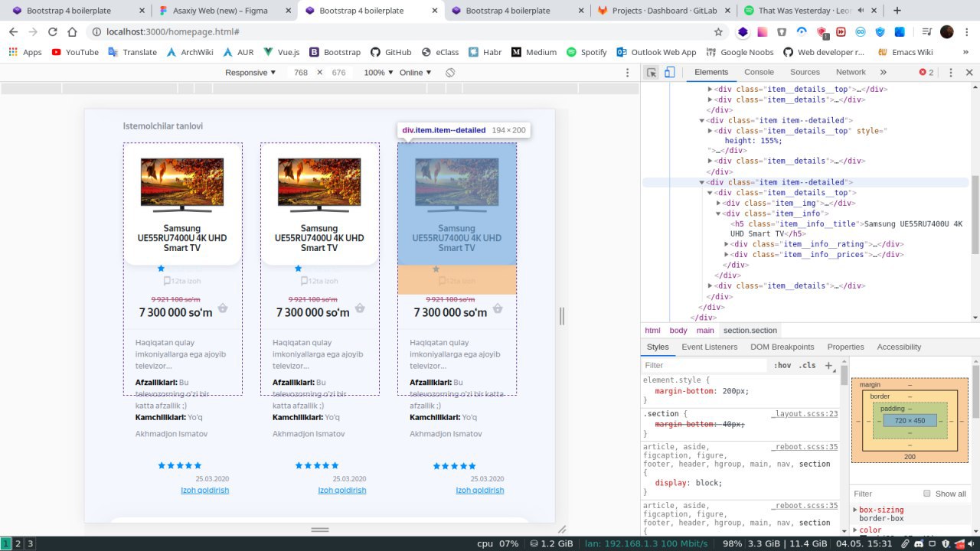Open the DOM Breakpoints tab
Viewport: 980px width, 551px height.
[x=782, y=347]
